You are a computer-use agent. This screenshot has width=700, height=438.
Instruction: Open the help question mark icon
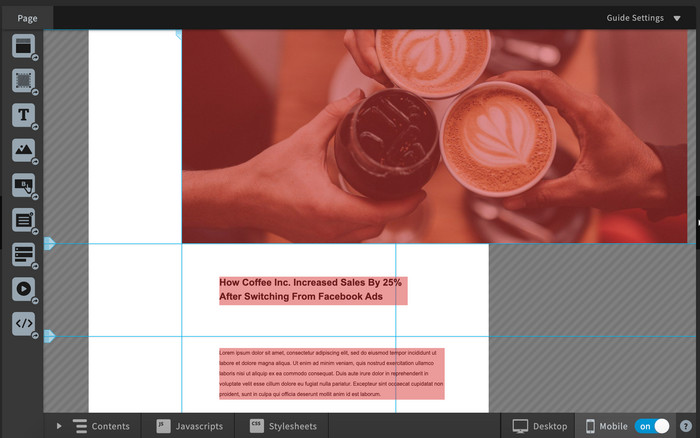tap(686, 426)
